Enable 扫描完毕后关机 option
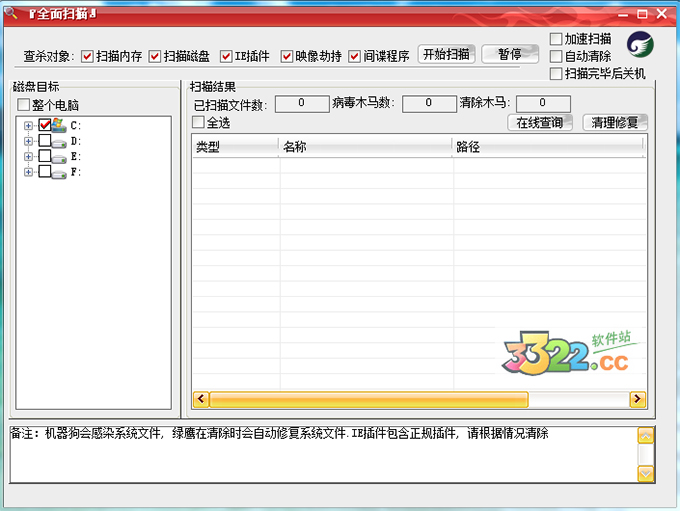The image size is (680, 511). point(556,74)
